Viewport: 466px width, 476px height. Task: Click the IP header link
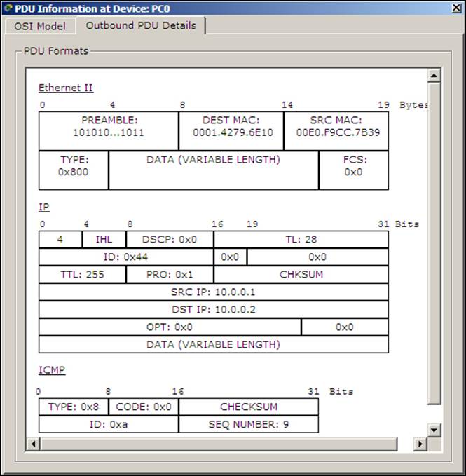click(x=44, y=207)
